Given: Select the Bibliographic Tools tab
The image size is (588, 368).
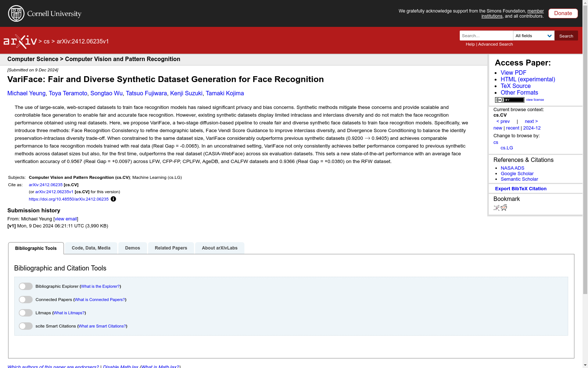Looking at the screenshot, I should 36,248.
